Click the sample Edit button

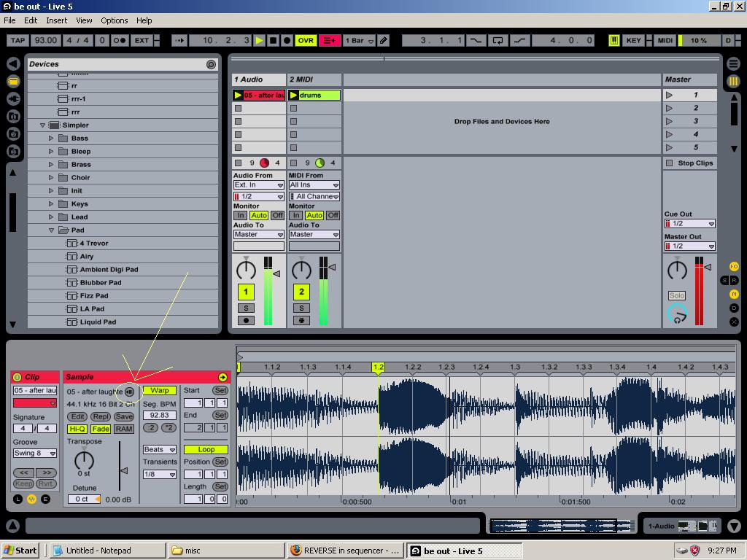(77, 416)
